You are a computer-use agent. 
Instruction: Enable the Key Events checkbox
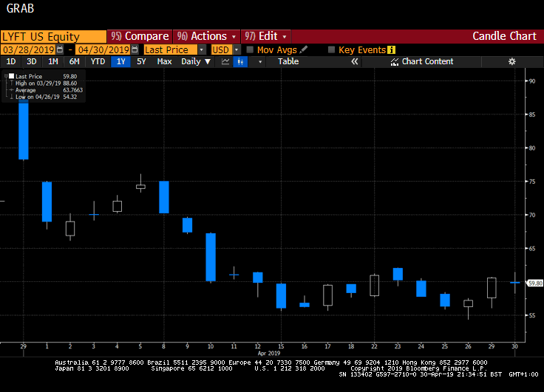coord(332,49)
